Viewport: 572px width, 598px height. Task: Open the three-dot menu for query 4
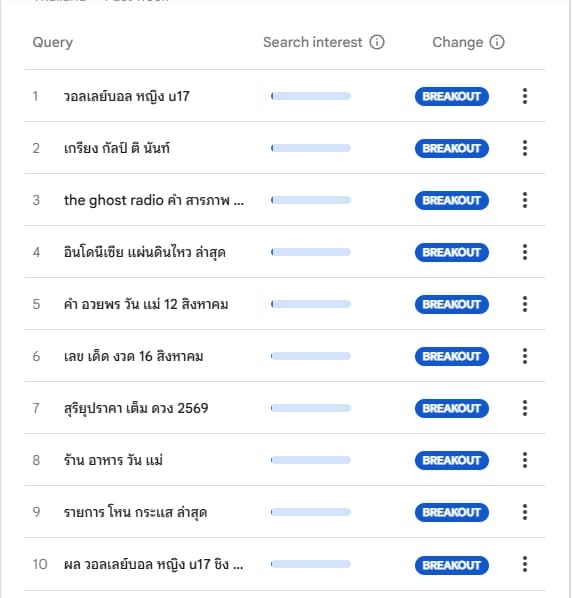click(525, 252)
